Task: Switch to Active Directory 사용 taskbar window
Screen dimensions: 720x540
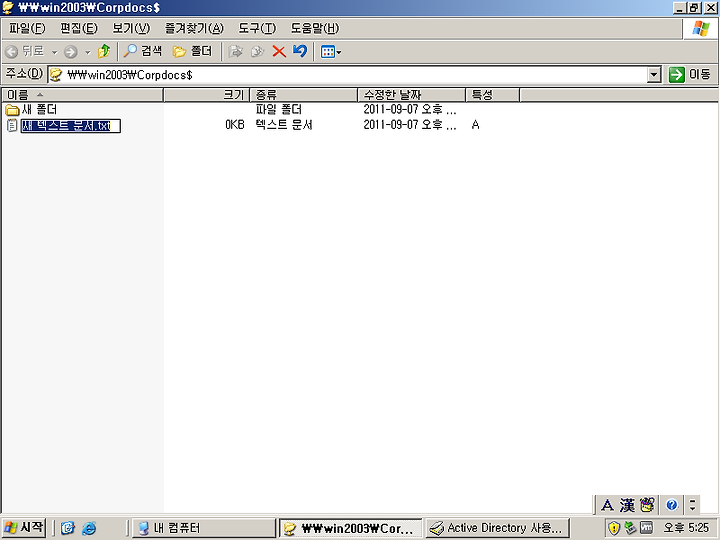Action: tap(498, 528)
